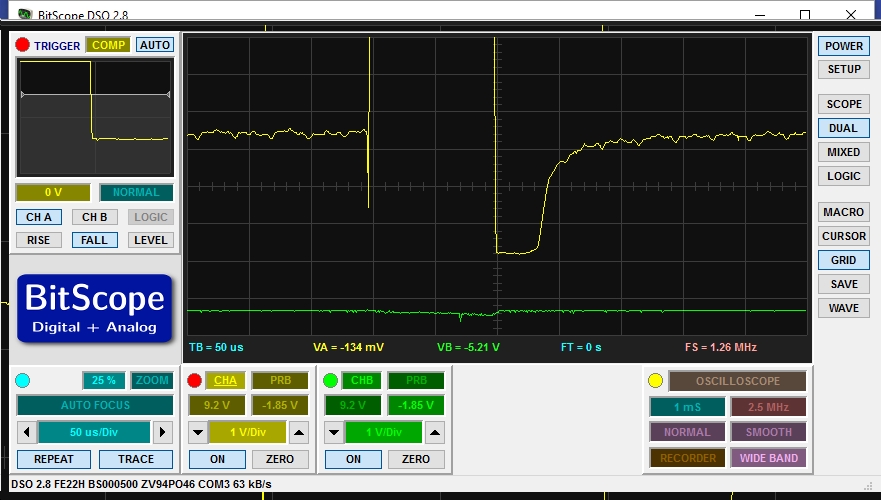This screenshot has width=881, height=500.
Task: Click the WAVE button
Action: coord(844,308)
